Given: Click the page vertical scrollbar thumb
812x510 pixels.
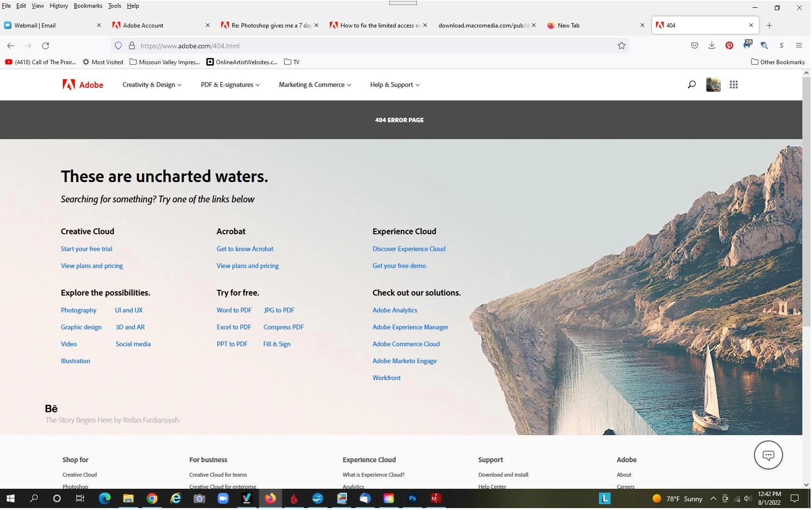Looking at the screenshot, I should point(806,202).
